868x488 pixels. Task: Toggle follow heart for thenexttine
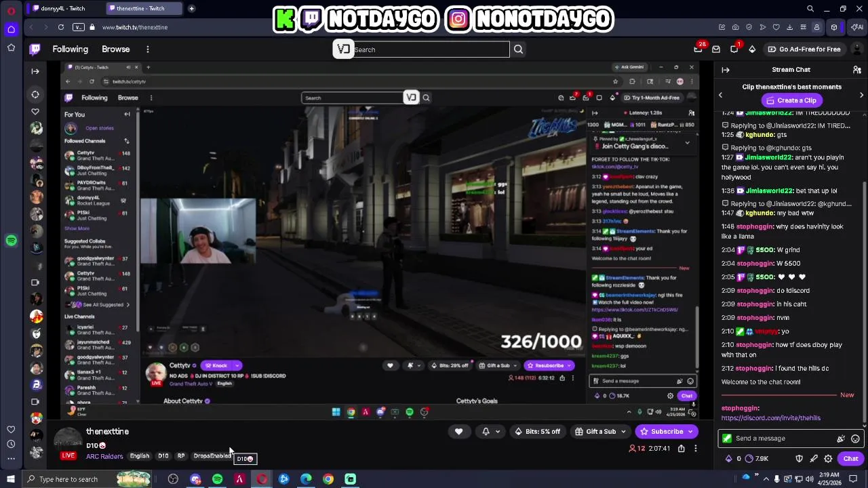tap(458, 432)
